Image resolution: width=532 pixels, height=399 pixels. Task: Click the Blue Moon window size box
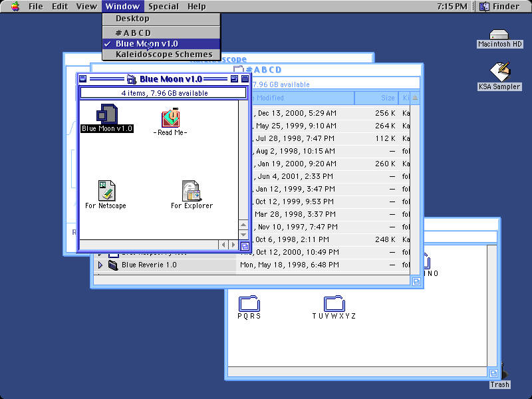[x=244, y=245]
